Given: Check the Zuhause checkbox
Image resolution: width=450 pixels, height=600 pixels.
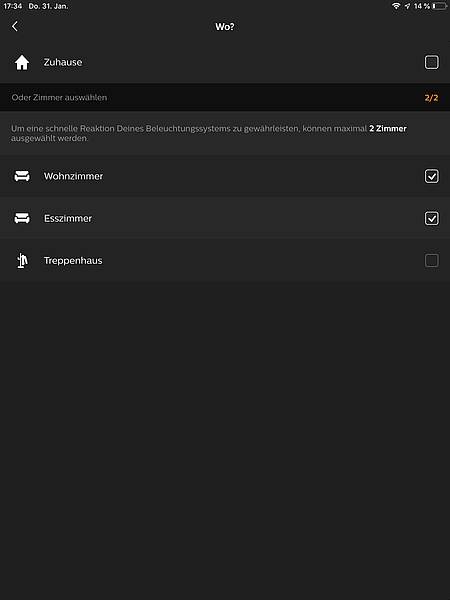Looking at the screenshot, I should pos(432,62).
